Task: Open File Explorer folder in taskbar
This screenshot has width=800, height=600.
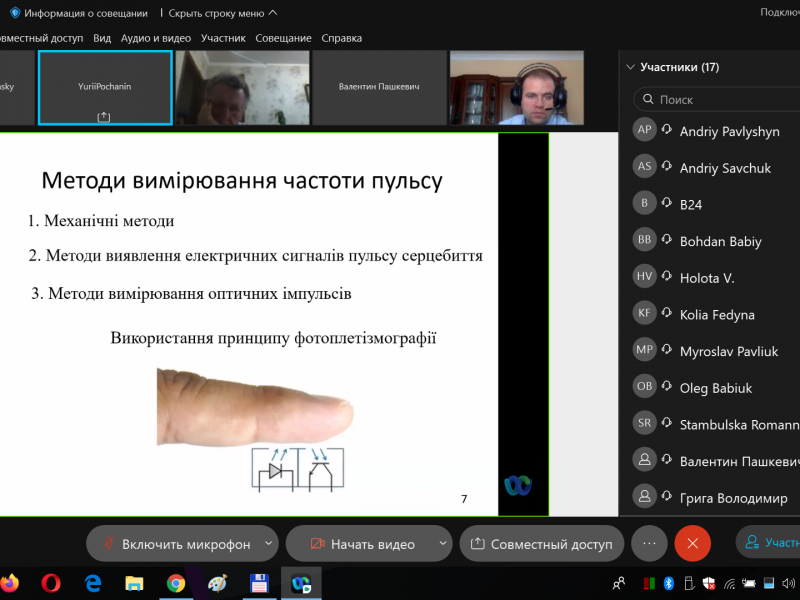Action: (134, 582)
